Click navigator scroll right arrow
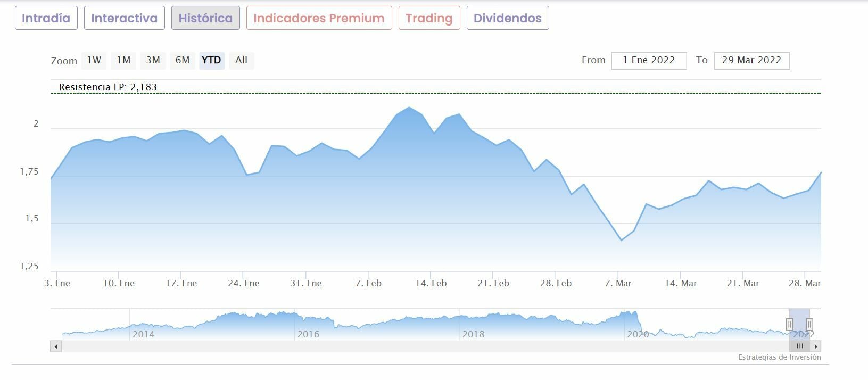 click(816, 346)
